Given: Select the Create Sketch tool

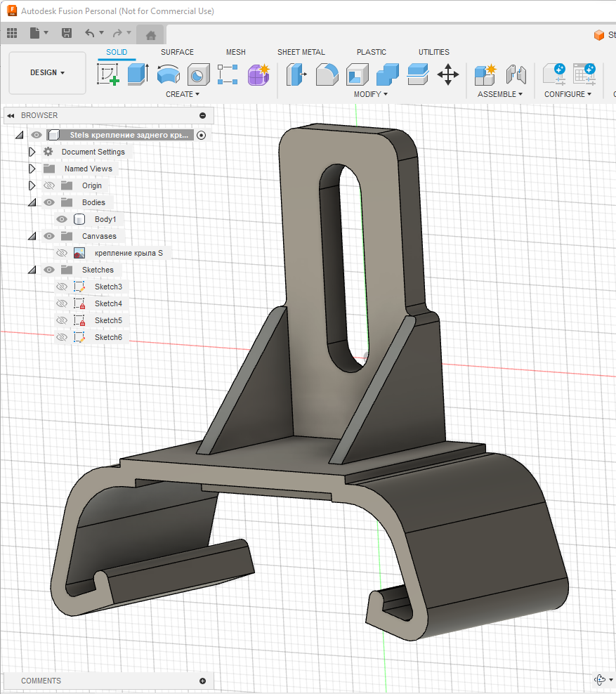Looking at the screenshot, I should click(x=108, y=74).
